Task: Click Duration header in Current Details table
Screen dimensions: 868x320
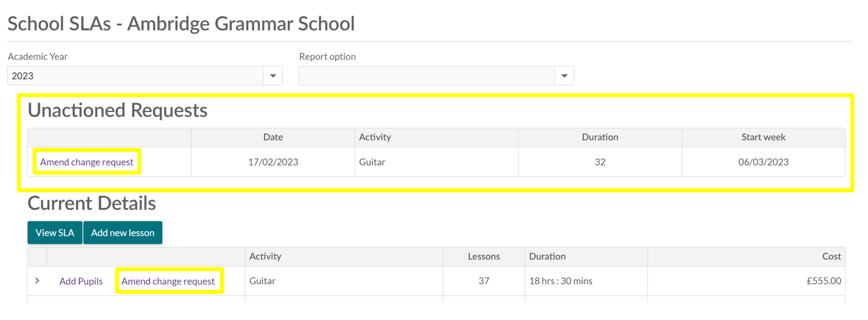Action: [x=586, y=256]
